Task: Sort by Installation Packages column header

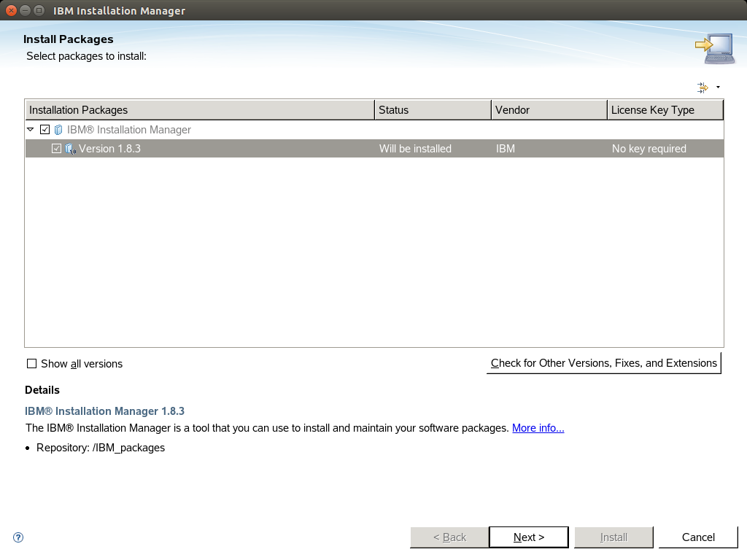Action: click(200, 110)
